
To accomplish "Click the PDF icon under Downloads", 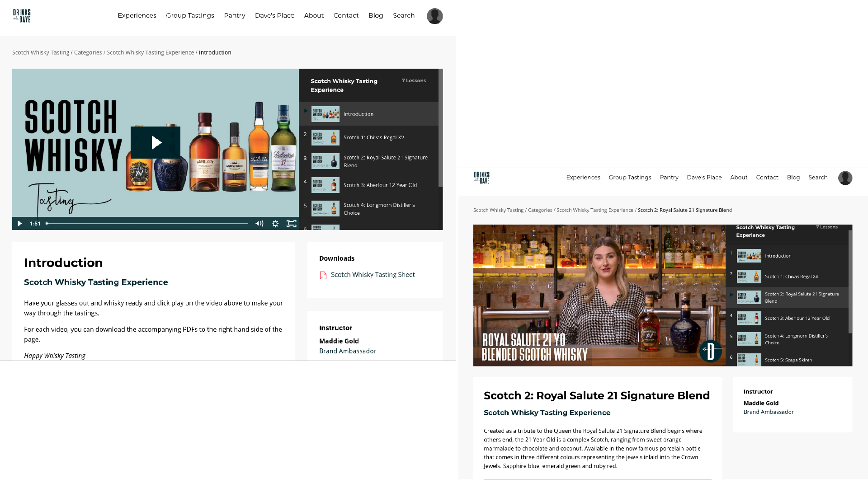I will click(x=323, y=275).
